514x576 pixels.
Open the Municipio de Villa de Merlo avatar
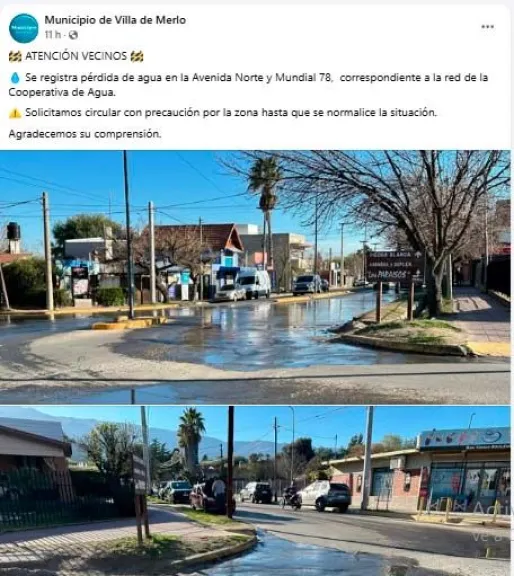(24, 28)
